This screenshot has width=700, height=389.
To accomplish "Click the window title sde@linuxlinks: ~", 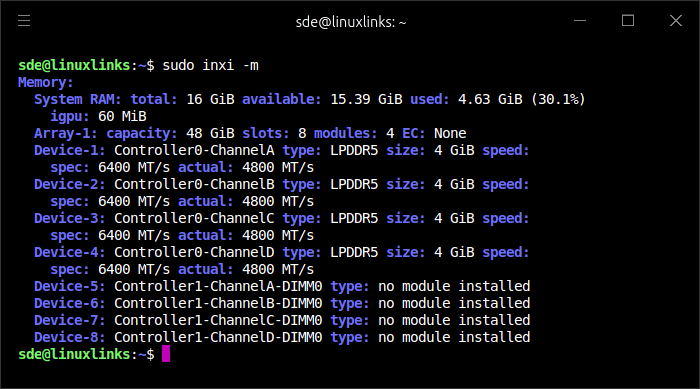I will pyautogui.click(x=351, y=22).
